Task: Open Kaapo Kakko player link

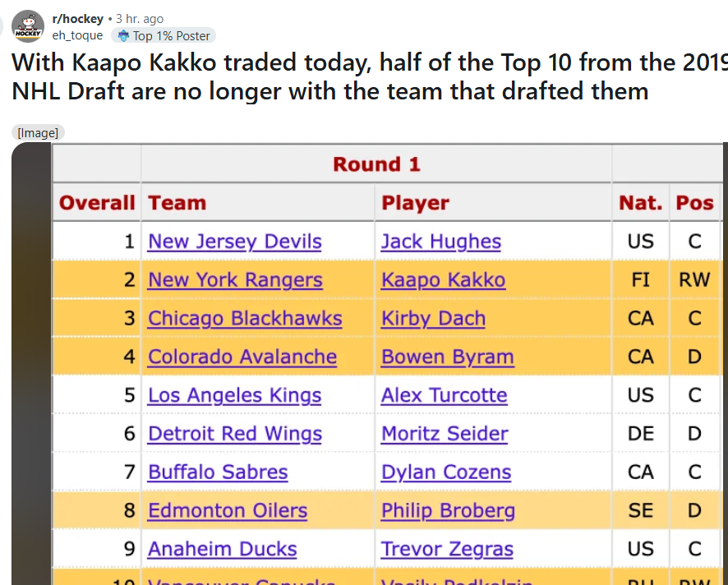Action: (x=444, y=280)
